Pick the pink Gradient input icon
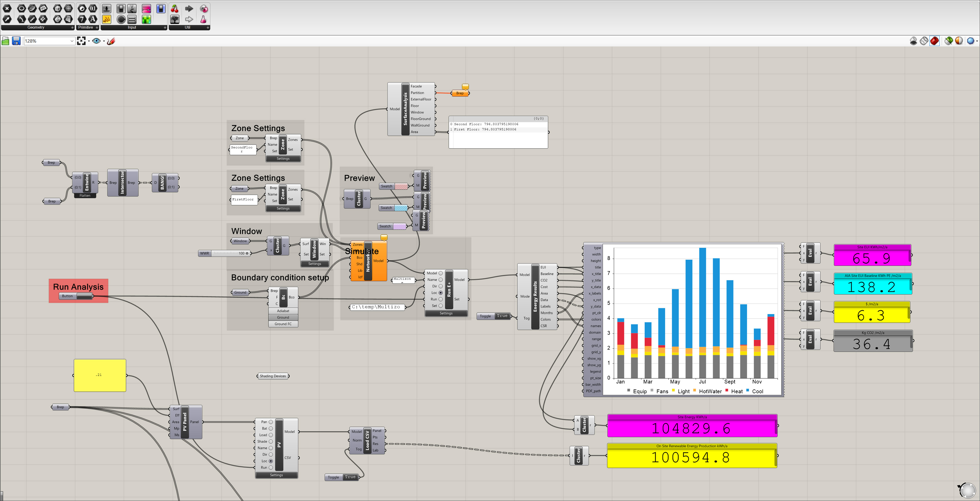Screen dimensions: 980x501 click(146, 9)
